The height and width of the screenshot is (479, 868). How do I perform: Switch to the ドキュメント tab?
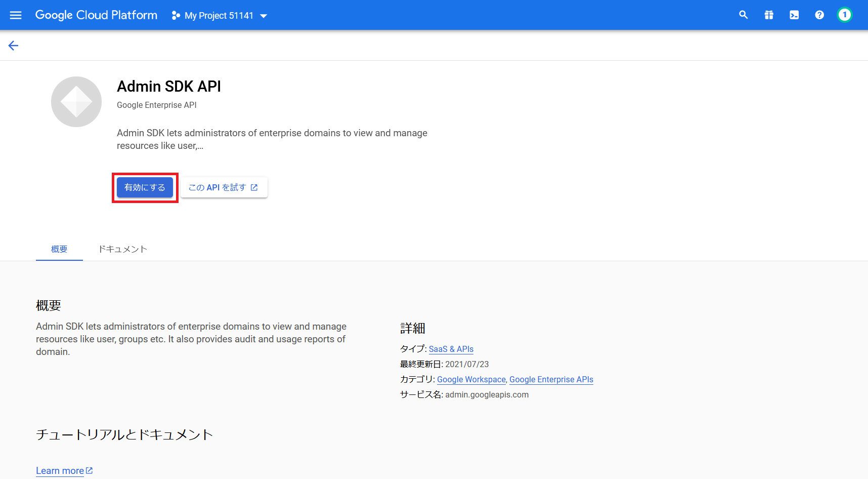pyautogui.click(x=123, y=249)
